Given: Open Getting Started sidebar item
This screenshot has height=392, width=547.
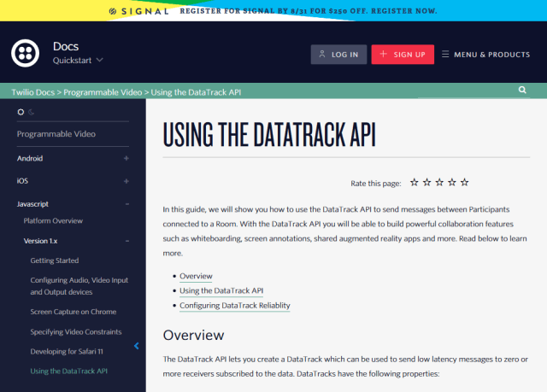Looking at the screenshot, I should tap(55, 260).
